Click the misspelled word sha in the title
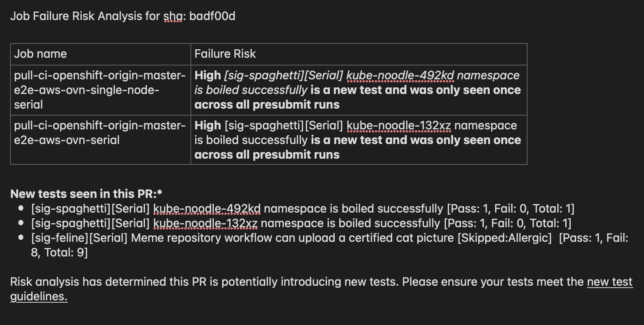This screenshot has height=325, width=644. 173,16
